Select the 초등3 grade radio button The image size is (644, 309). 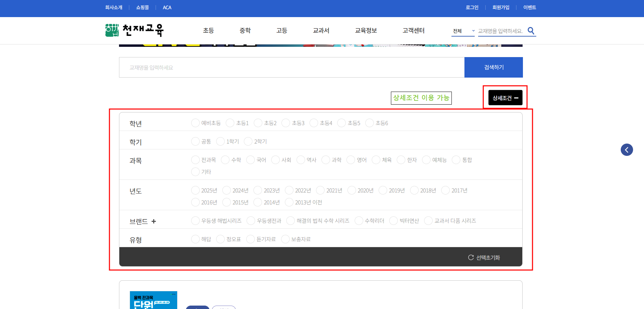coord(286,123)
